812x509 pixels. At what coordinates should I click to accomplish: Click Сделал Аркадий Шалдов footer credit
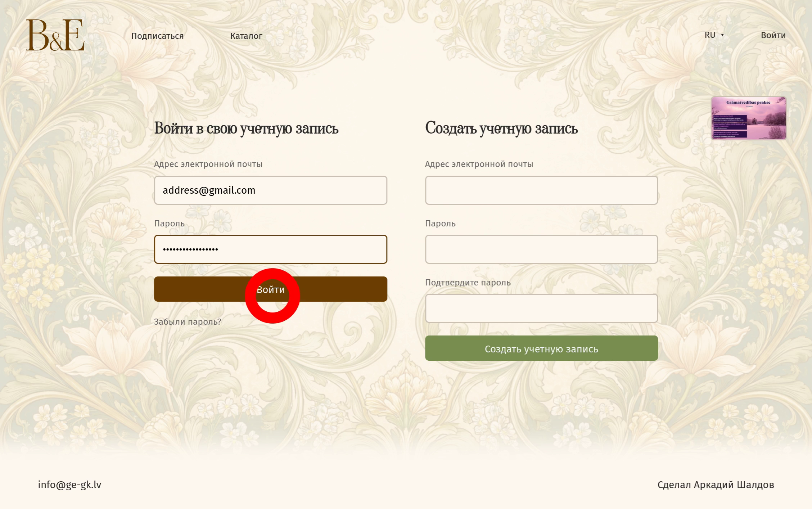tap(716, 485)
